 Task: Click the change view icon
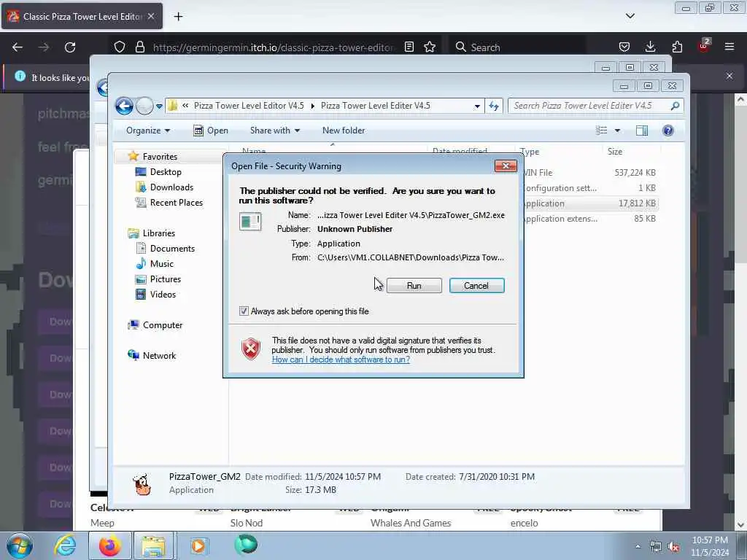click(x=602, y=131)
